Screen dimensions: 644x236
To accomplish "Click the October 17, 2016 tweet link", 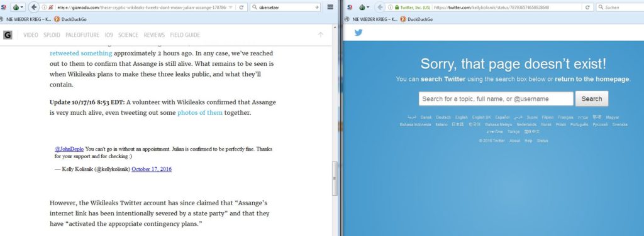I will (x=152, y=169).
